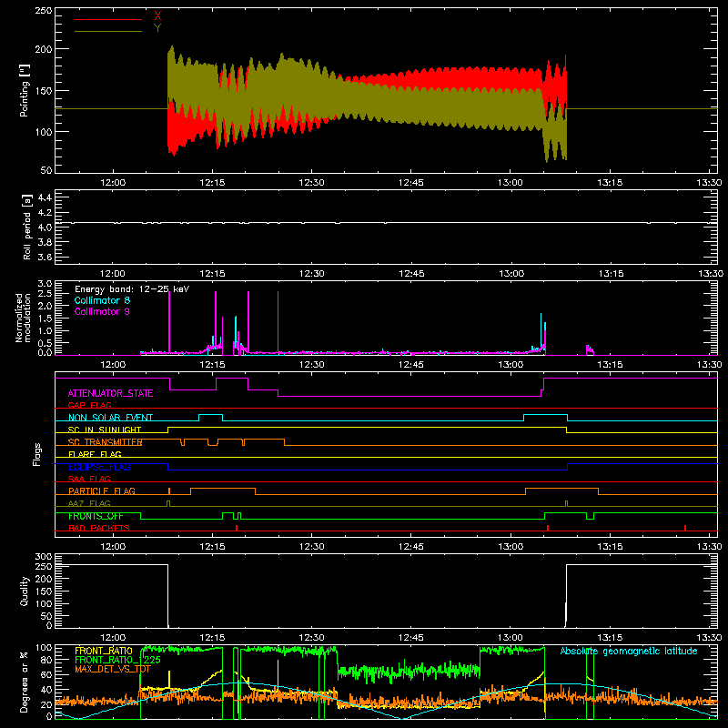Select the 'Pointing' axis label
The height and width of the screenshot is (728, 728).
[25, 91]
